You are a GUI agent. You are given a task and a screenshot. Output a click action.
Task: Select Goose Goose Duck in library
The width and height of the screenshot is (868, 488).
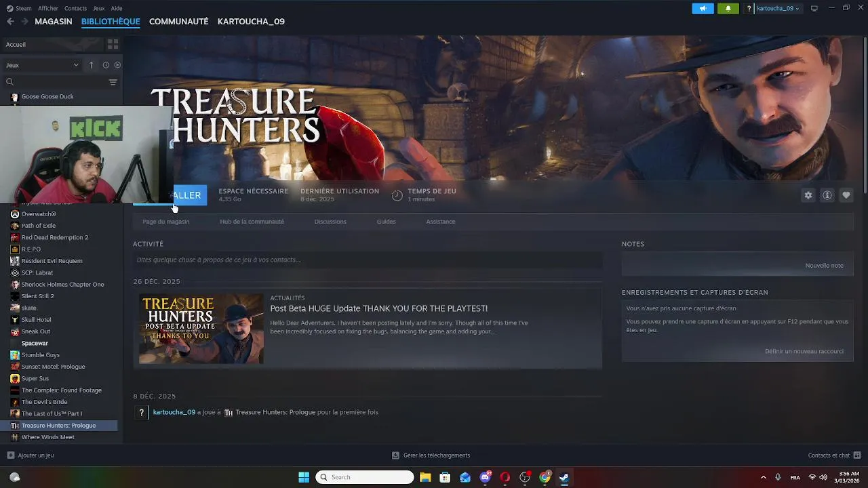pos(47,96)
